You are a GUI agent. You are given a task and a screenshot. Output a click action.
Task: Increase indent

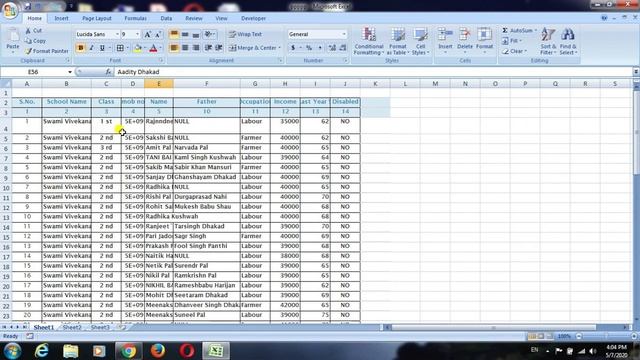pyautogui.click(x=219, y=48)
